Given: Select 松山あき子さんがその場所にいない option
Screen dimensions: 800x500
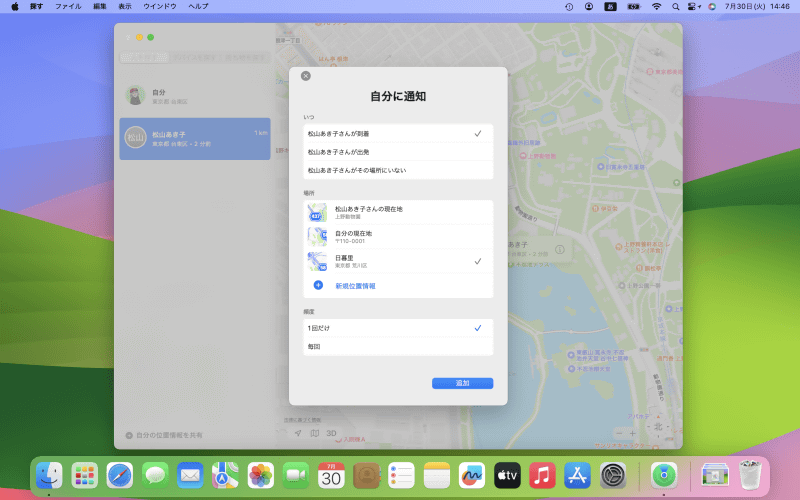Looking at the screenshot, I should [x=398, y=170].
